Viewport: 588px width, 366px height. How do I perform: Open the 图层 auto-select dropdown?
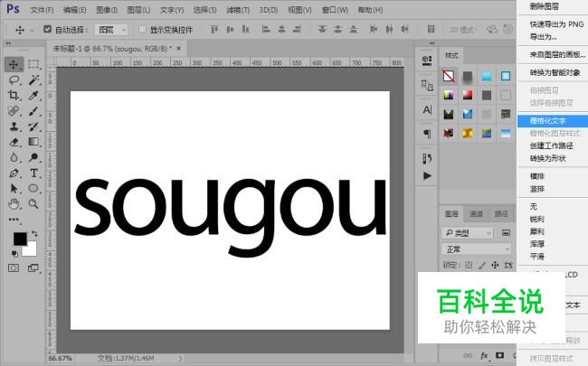coord(111,30)
